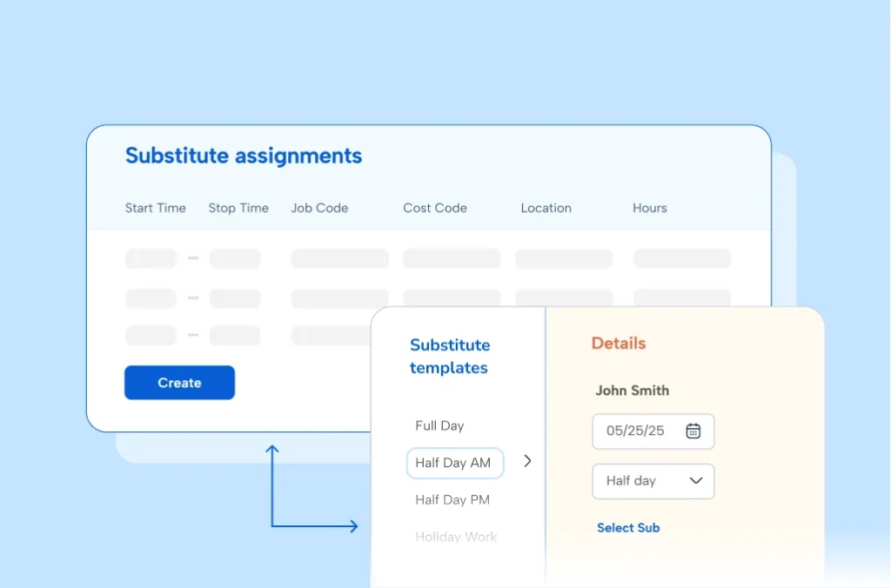Select the Job Code column header
Viewport: 891px width, 588px height.
pyautogui.click(x=319, y=208)
